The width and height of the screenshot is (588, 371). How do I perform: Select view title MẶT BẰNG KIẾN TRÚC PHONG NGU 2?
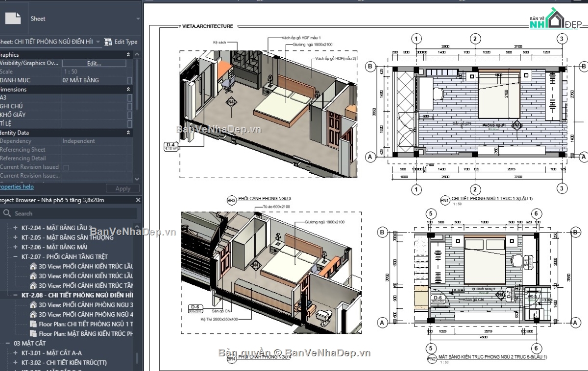pos(492,358)
